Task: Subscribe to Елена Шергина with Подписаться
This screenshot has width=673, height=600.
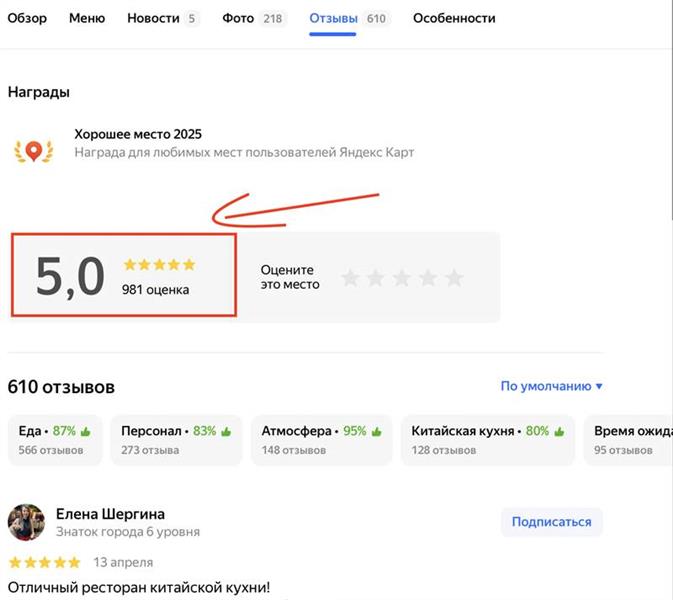Action: tap(552, 522)
